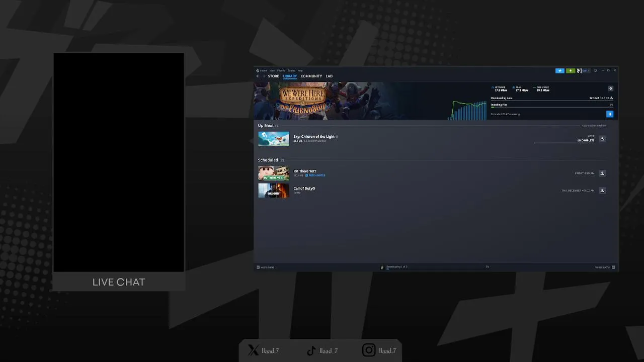Click the DISK USAGE stat

(x=541, y=89)
